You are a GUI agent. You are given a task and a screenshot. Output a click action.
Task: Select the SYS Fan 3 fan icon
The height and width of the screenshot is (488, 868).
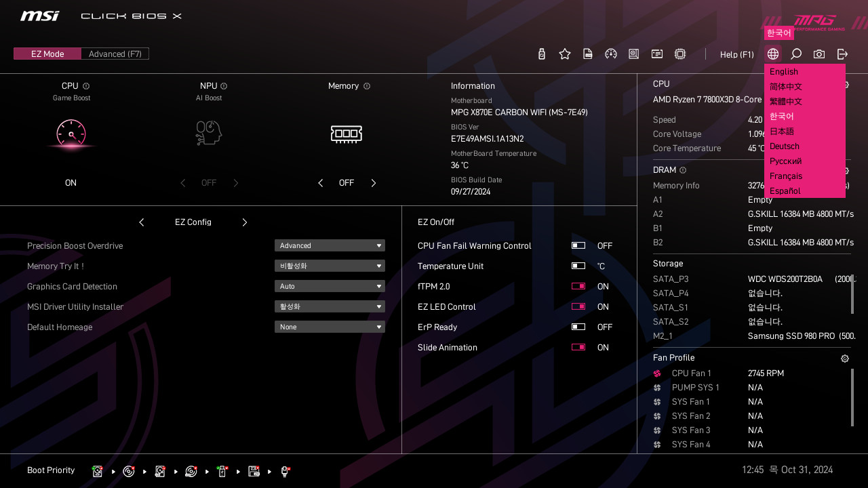click(x=657, y=430)
